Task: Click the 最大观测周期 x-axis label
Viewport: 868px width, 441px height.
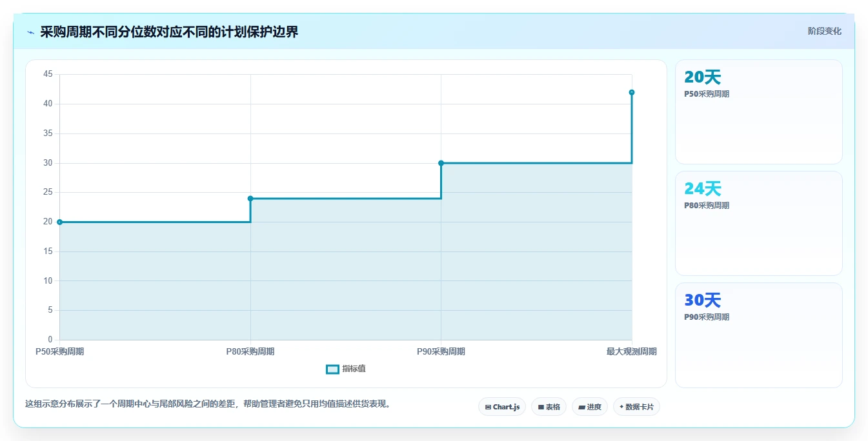Action: pos(632,351)
